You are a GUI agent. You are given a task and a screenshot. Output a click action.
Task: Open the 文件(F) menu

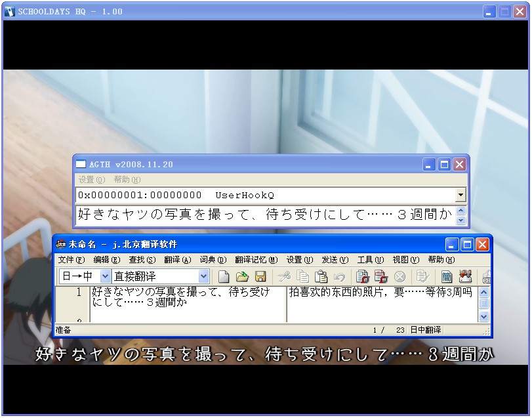72,260
